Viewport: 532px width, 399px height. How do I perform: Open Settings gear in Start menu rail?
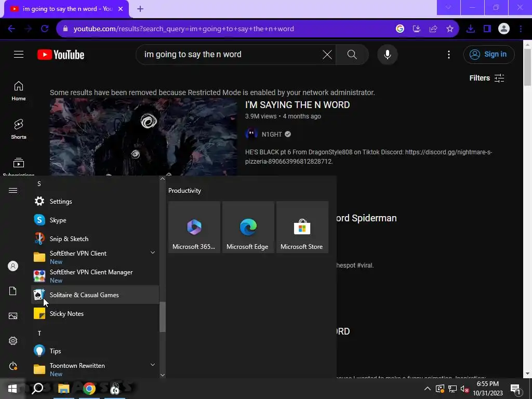[13, 341]
